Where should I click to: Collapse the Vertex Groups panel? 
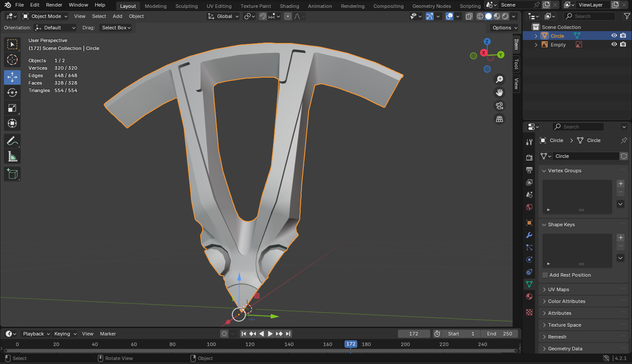point(584,171)
